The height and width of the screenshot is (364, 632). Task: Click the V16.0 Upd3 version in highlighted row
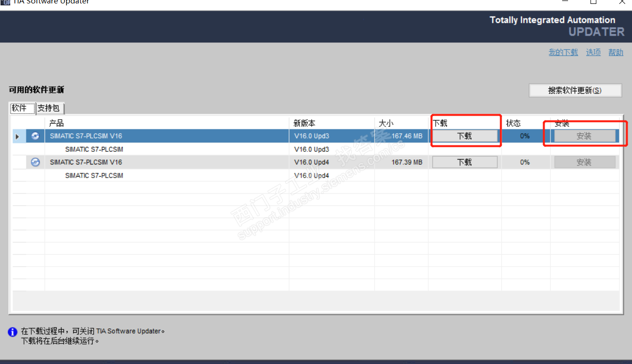[x=312, y=136]
